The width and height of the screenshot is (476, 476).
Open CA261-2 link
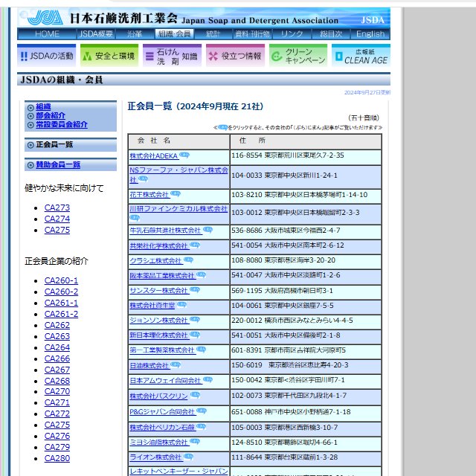[x=61, y=314]
